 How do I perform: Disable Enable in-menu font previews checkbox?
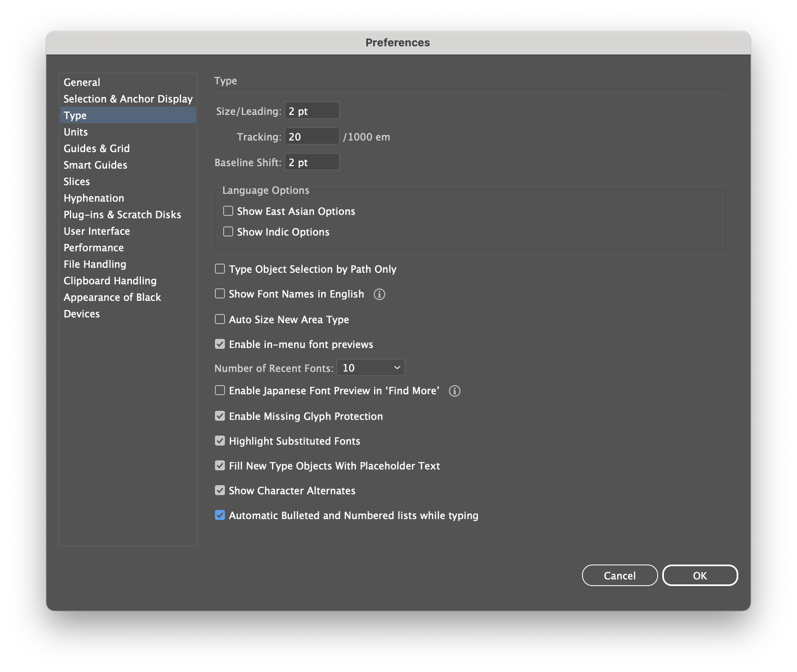(220, 344)
